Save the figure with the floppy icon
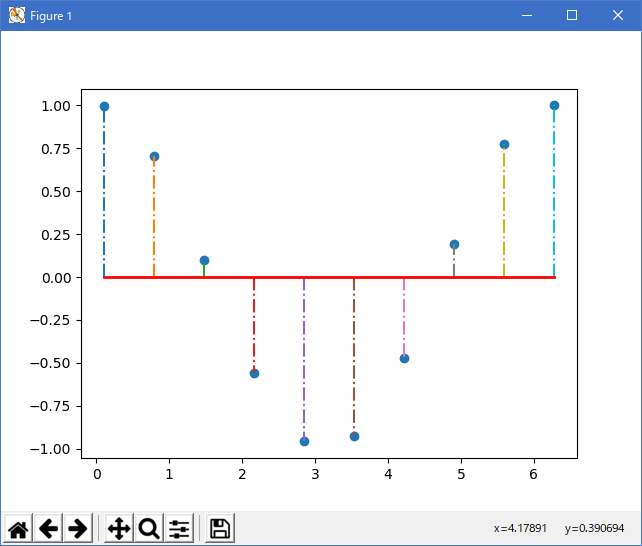 220,528
